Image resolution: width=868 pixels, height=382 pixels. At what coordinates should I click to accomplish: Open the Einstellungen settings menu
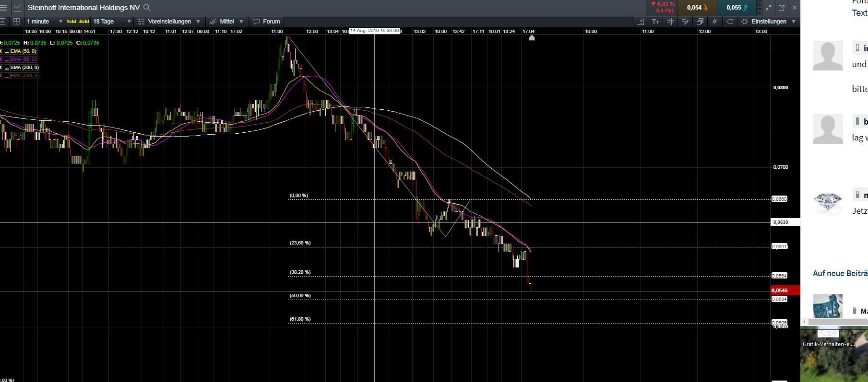coord(768,22)
